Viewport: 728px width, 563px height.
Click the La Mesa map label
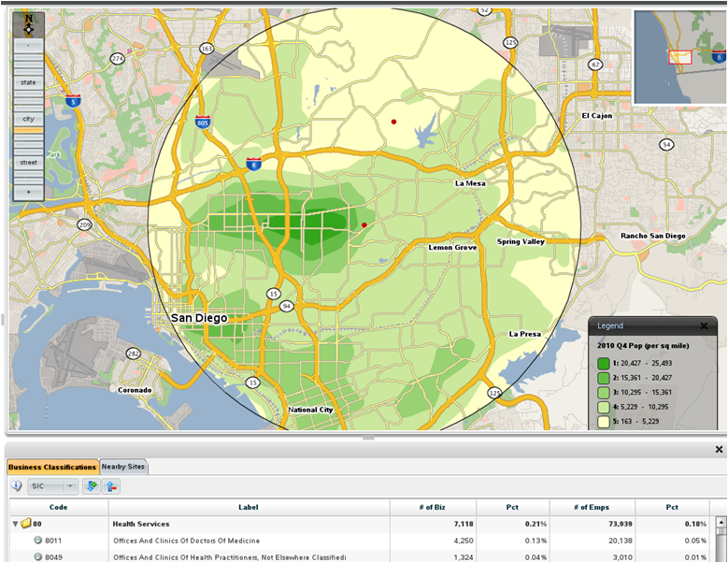[x=470, y=183]
